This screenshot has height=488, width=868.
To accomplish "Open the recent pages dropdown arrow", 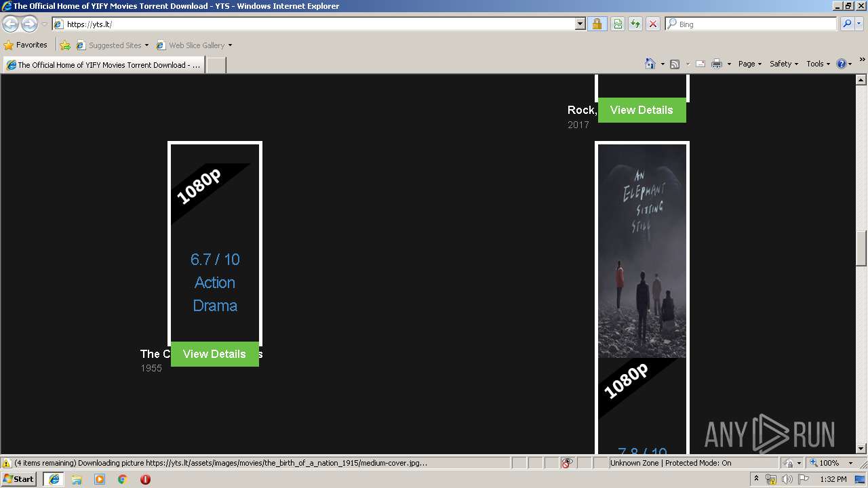I will tap(44, 24).
